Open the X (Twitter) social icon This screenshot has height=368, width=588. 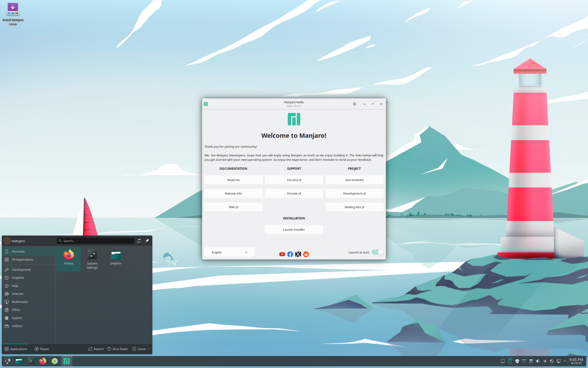click(x=298, y=254)
